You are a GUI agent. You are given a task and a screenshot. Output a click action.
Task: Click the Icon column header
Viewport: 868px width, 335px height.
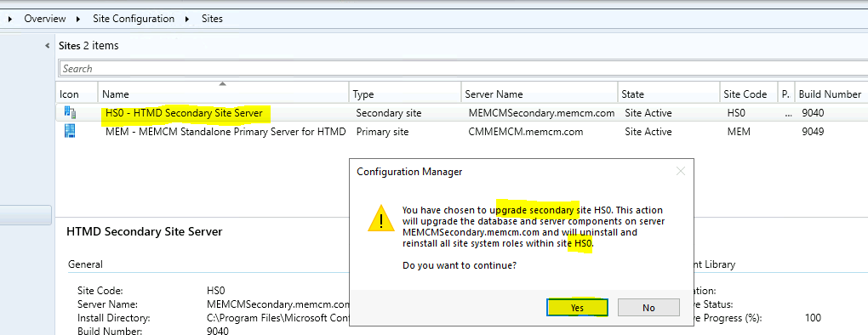(77, 94)
